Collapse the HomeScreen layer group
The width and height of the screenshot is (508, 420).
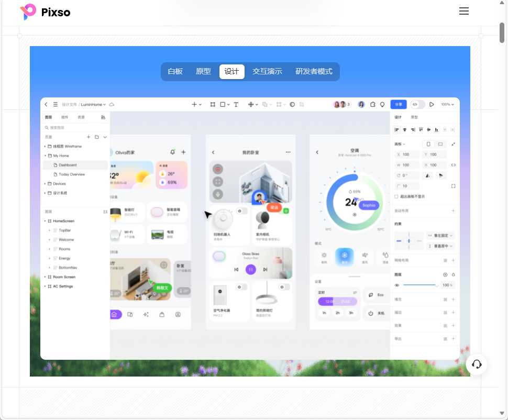coord(45,221)
